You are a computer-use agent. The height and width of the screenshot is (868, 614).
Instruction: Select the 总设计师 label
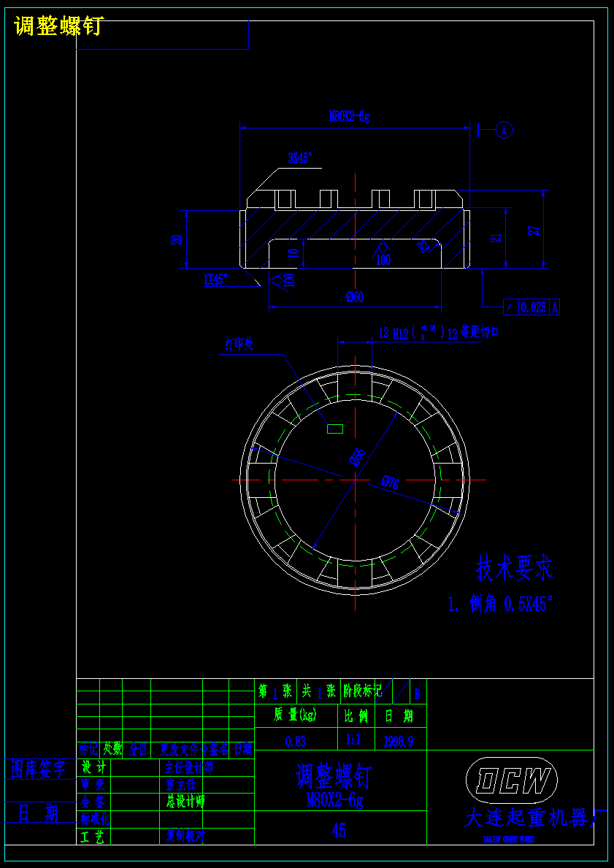(x=185, y=801)
